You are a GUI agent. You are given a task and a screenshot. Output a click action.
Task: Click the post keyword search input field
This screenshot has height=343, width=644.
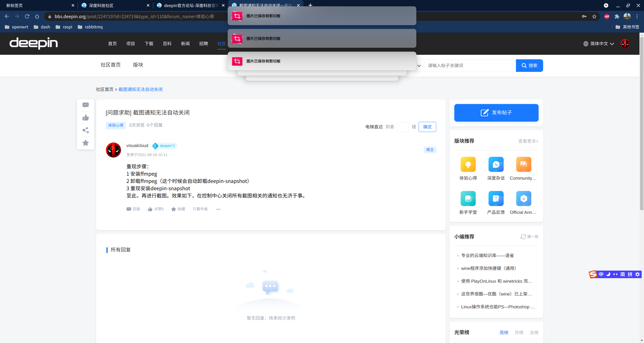pyautogui.click(x=470, y=66)
